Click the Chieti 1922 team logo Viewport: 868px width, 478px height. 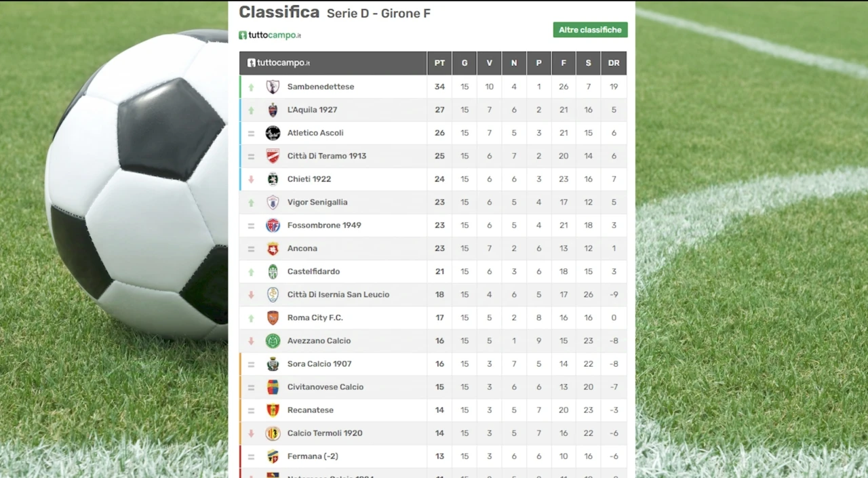tap(273, 179)
